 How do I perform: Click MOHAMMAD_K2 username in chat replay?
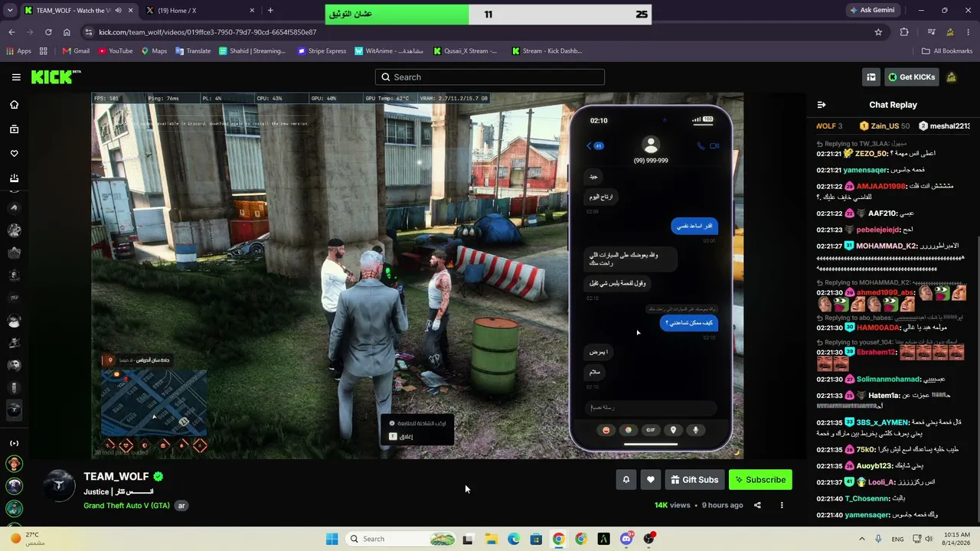(886, 246)
